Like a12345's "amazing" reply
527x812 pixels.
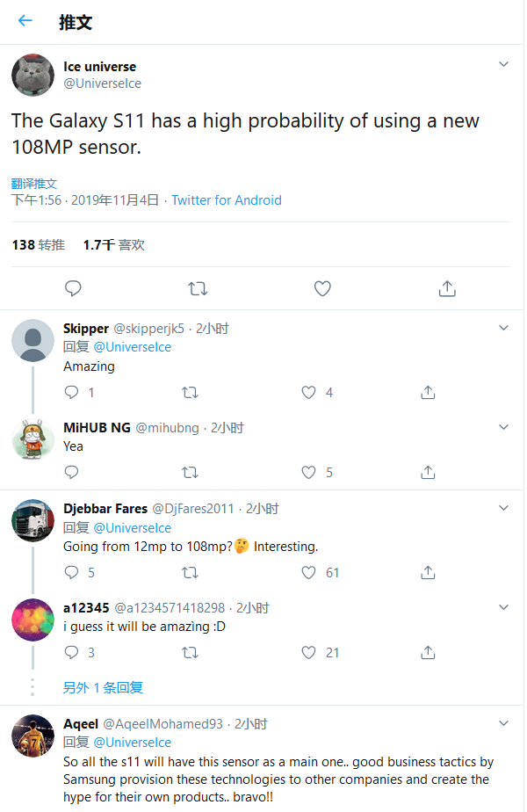point(309,652)
